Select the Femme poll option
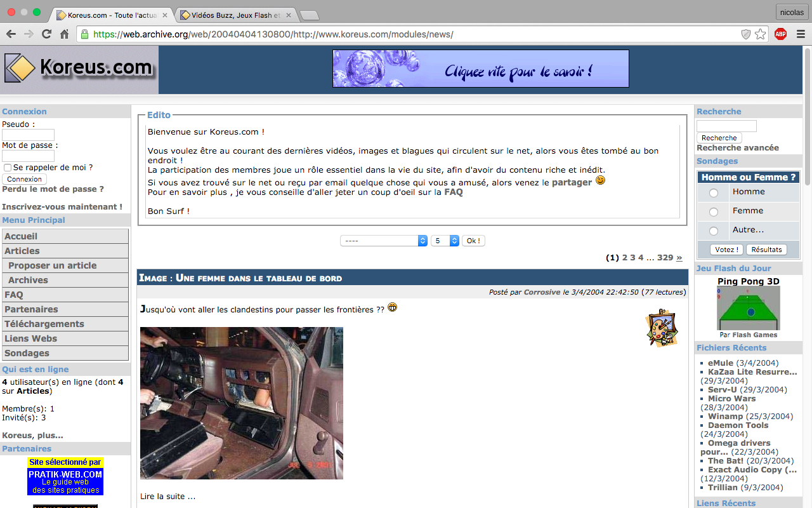Screen dimensions: 812x508 coord(714,211)
